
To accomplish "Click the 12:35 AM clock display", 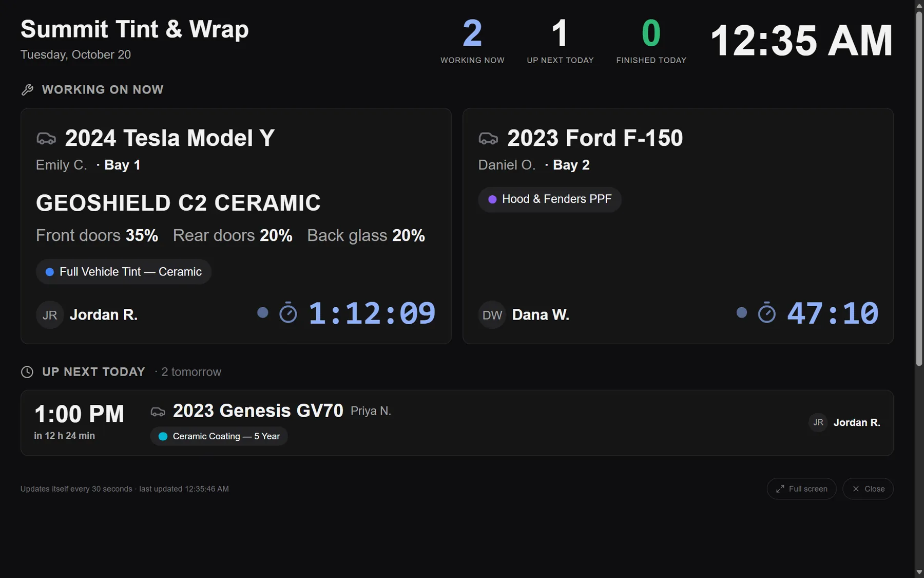I will pyautogui.click(x=801, y=41).
